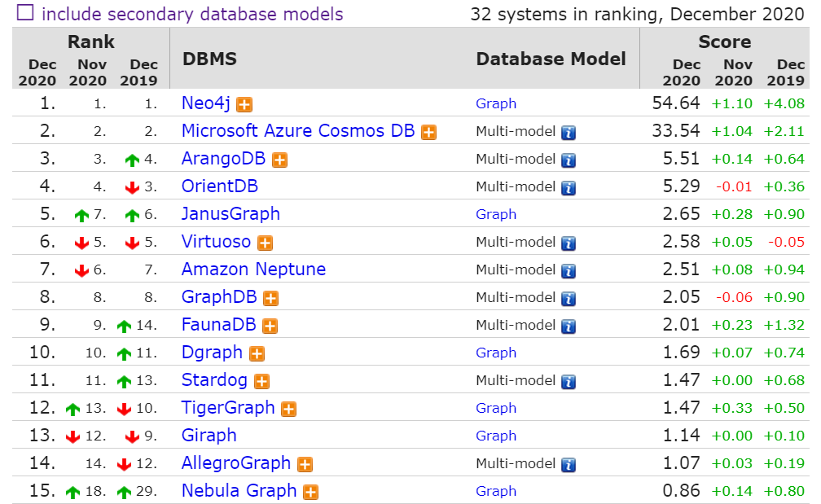Open the Microsoft Azure Cosmos DB link
Screen dimensions: 821x504
298,131
